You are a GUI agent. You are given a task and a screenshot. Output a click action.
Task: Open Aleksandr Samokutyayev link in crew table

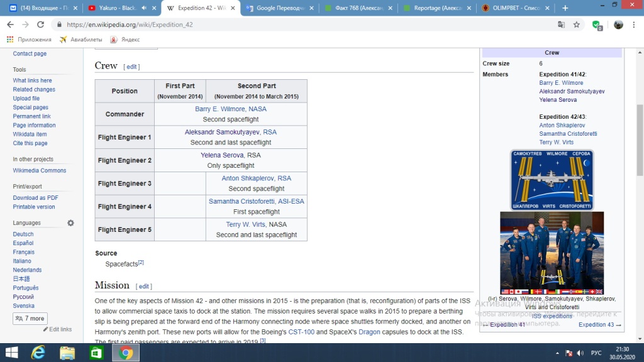(x=222, y=132)
